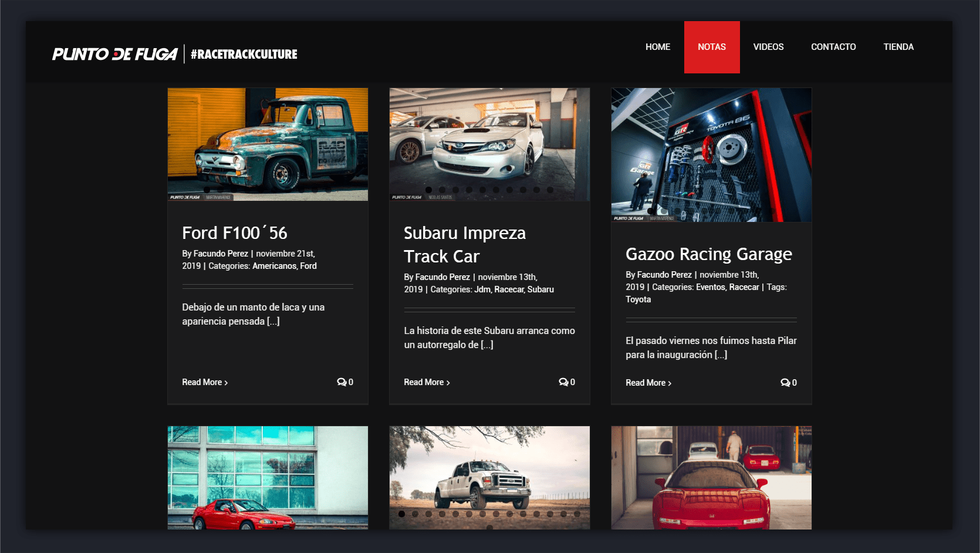Open the Gazoo Racing Garage title
This screenshot has width=980, height=553.
coord(709,254)
